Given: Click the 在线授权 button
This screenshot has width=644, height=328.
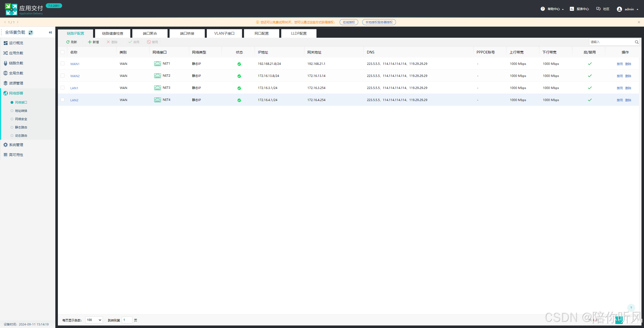Looking at the screenshot, I should (349, 22).
